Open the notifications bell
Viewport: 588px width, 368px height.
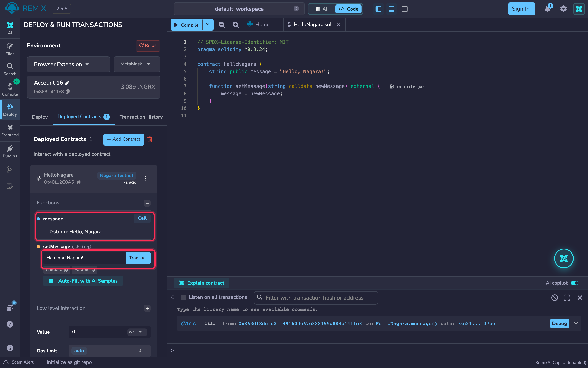(x=548, y=9)
